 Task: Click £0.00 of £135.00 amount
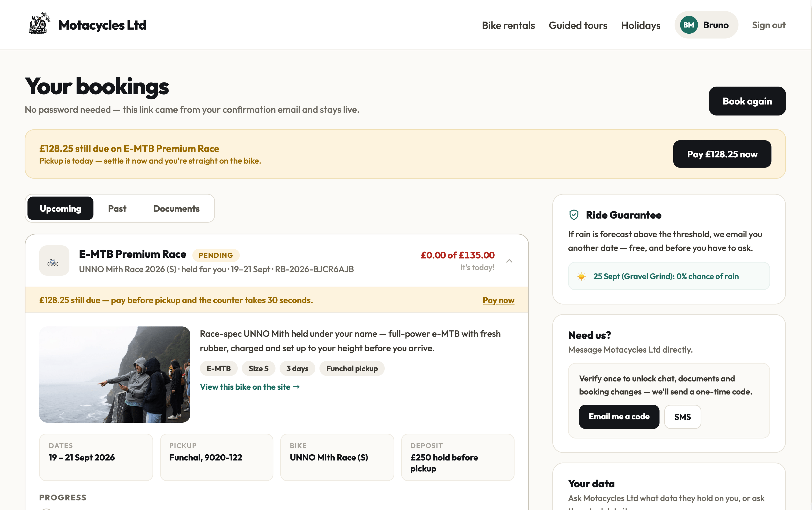pos(458,255)
